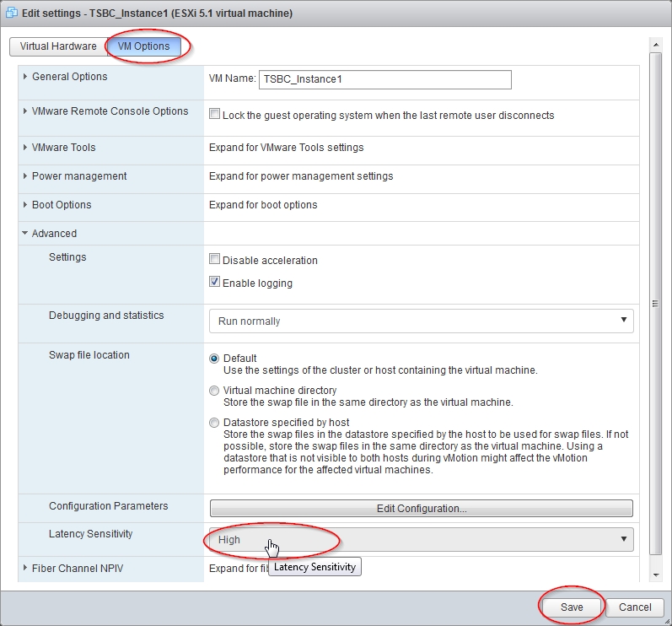Screen dimensions: 672x626
Task: Expand the Fiber Channel NPIV section
Action: coord(77,569)
